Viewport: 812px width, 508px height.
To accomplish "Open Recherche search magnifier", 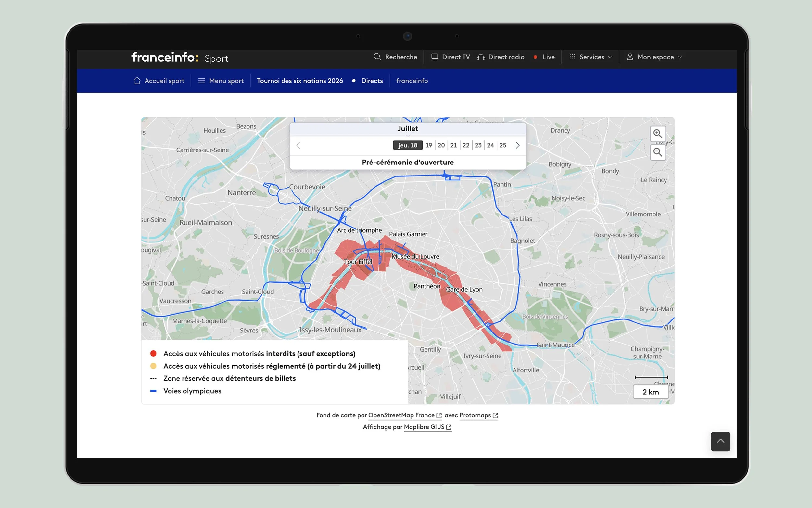I will [x=395, y=57].
